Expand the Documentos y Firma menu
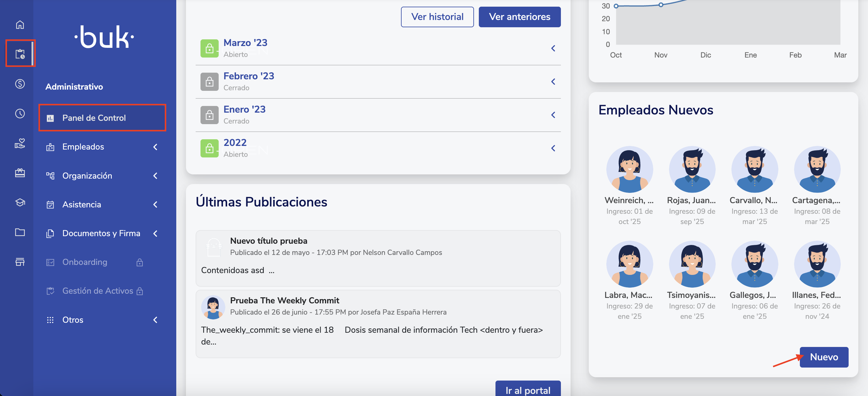The width and height of the screenshot is (868, 396). 101,233
